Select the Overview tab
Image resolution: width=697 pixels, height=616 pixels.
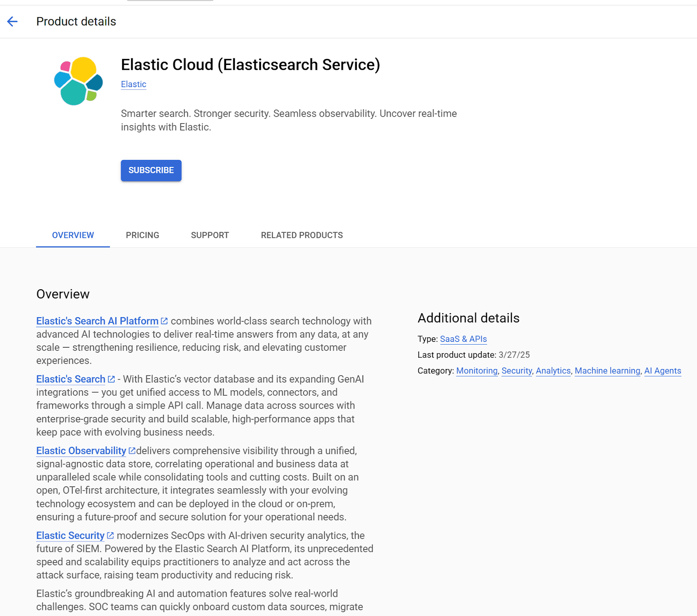(73, 235)
